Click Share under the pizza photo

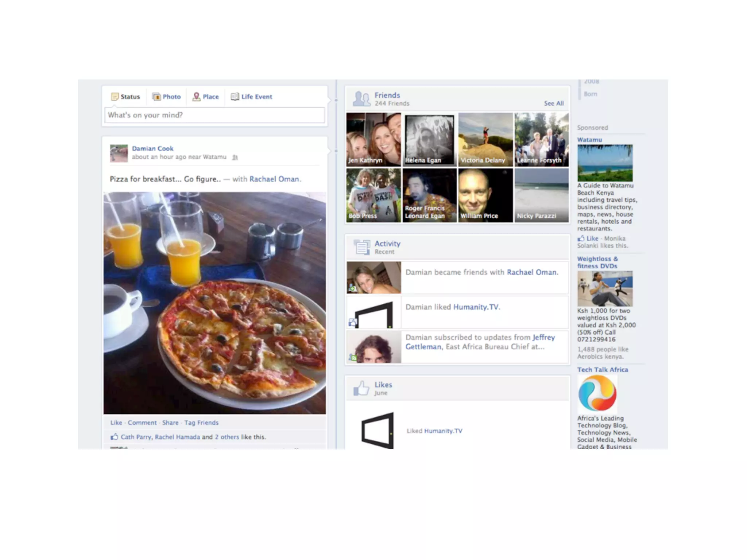[x=170, y=423]
